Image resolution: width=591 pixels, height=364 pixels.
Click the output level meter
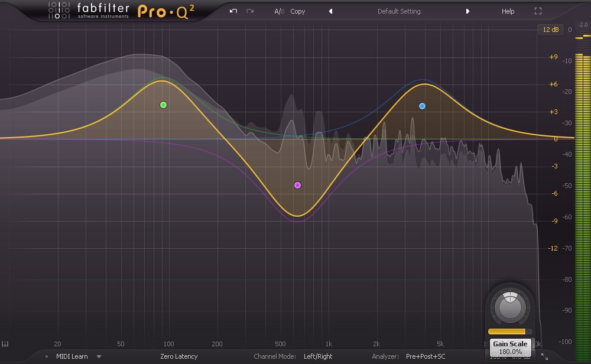(x=583, y=196)
